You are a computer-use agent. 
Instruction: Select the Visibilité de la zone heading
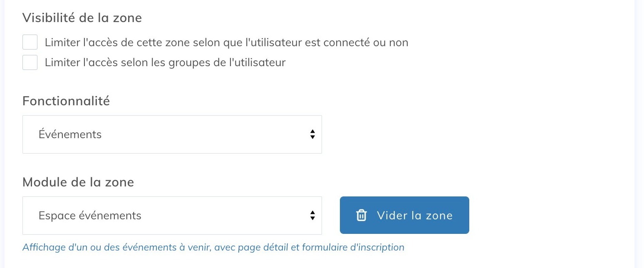(x=82, y=17)
